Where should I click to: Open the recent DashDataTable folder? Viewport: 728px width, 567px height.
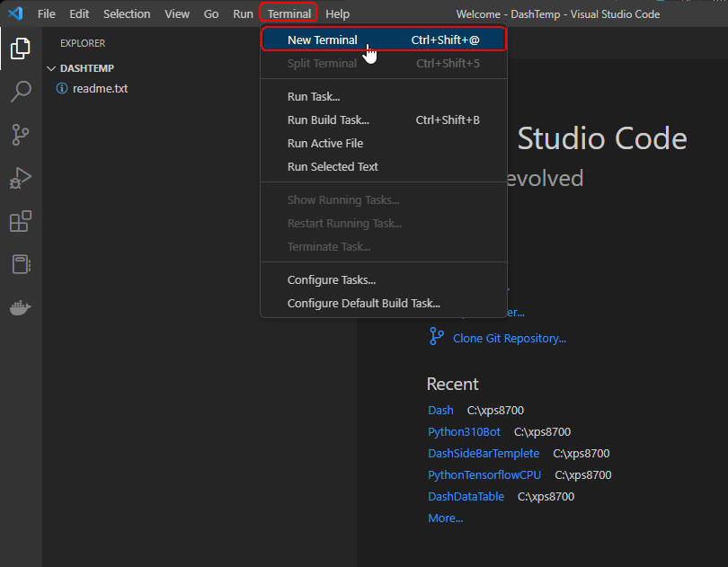(466, 496)
